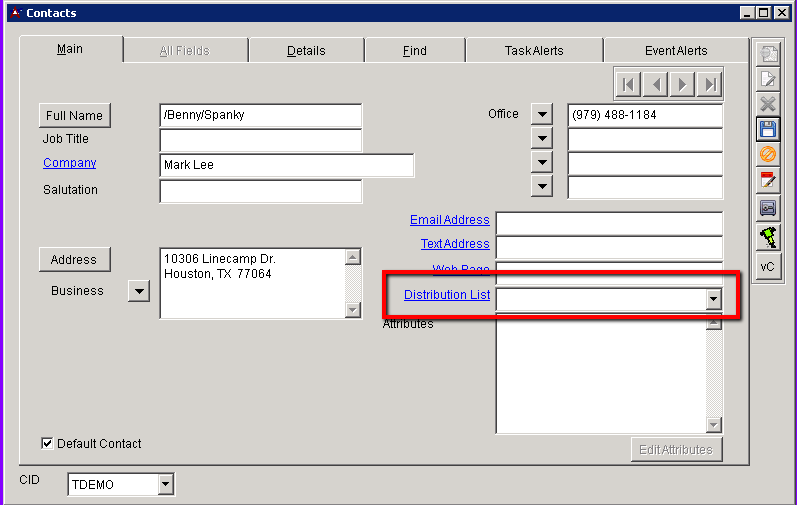The image size is (797, 505).
Task: Click the Web Page link
Action: pos(461,268)
